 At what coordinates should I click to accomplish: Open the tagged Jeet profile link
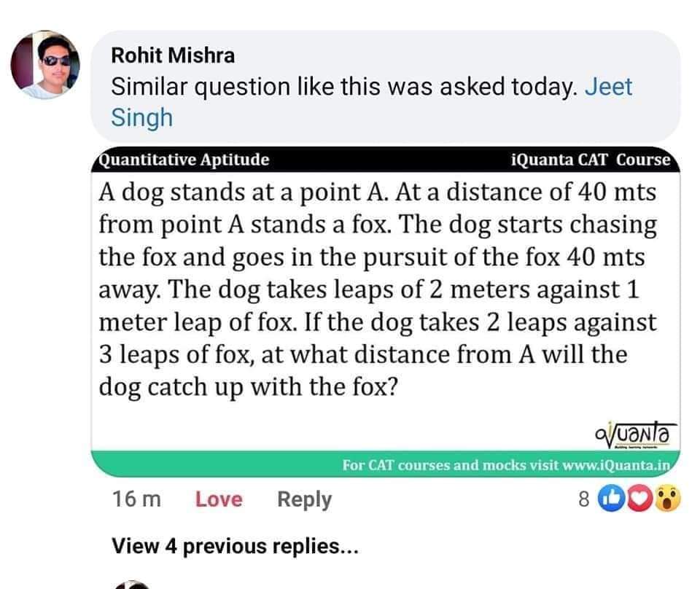[608, 86]
